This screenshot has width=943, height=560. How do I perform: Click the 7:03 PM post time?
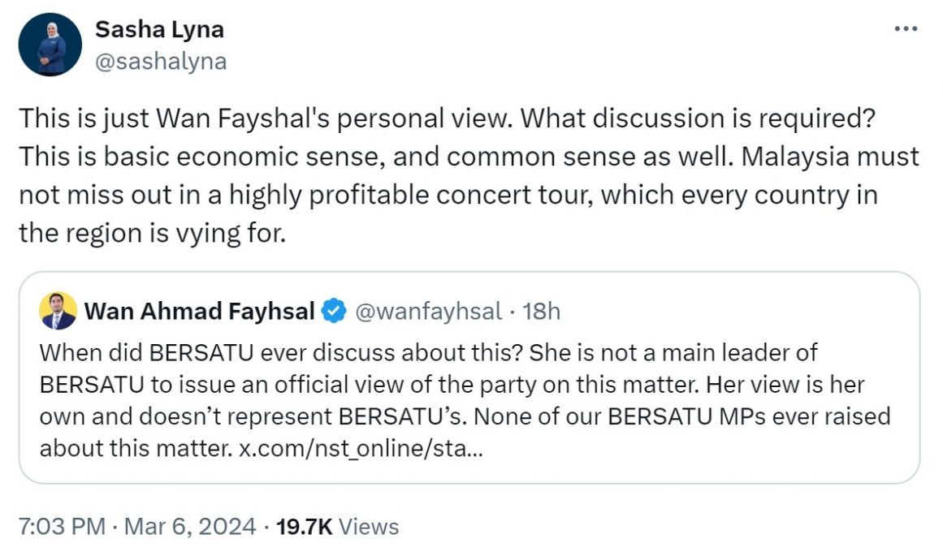pyautogui.click(x=61, y=527)
